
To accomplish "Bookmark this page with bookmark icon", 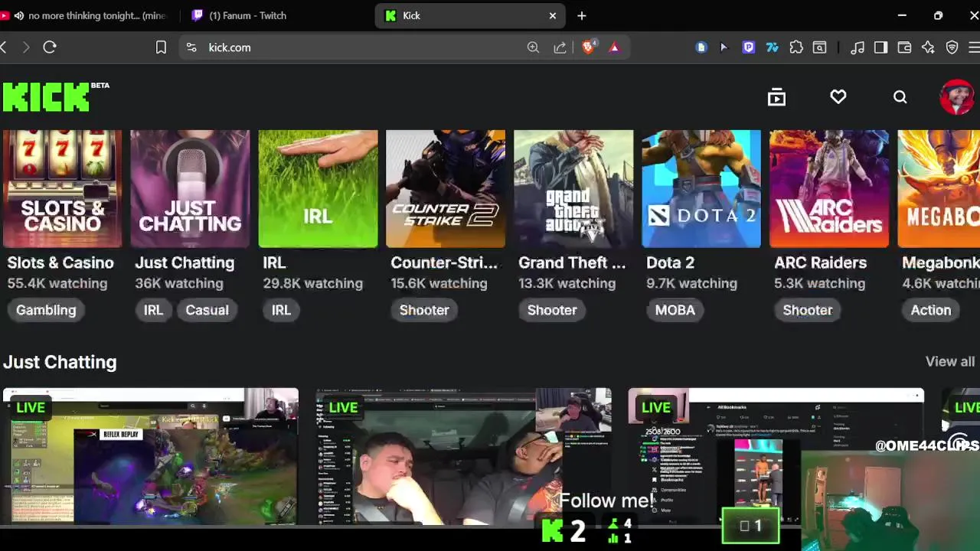I will (x=161, y=47).
